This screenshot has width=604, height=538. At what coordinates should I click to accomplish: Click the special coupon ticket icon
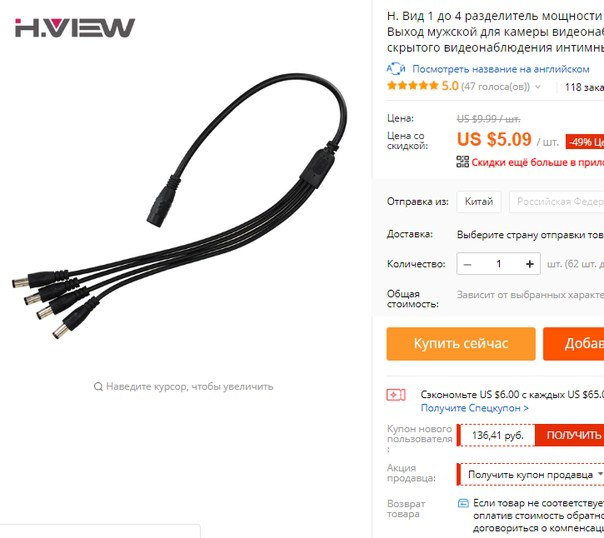(396, 395)
